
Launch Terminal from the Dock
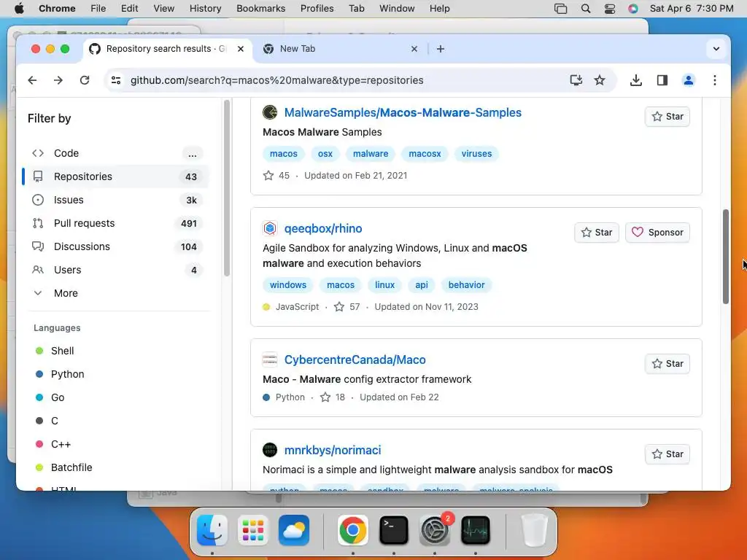(x=393, y=530)
